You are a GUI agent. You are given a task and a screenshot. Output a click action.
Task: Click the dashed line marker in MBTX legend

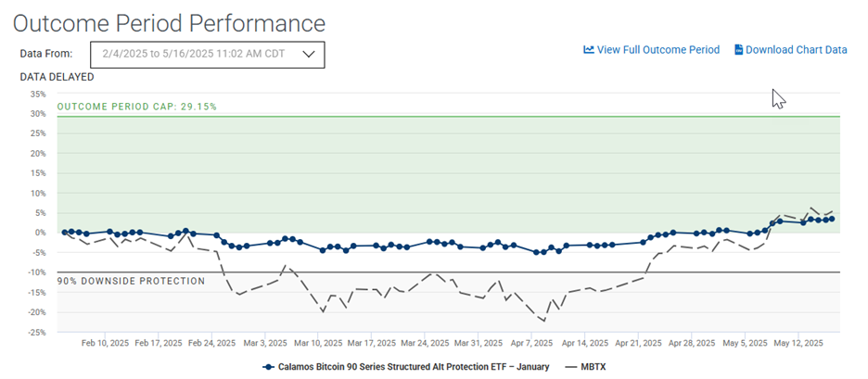click(x=573, y=367)
